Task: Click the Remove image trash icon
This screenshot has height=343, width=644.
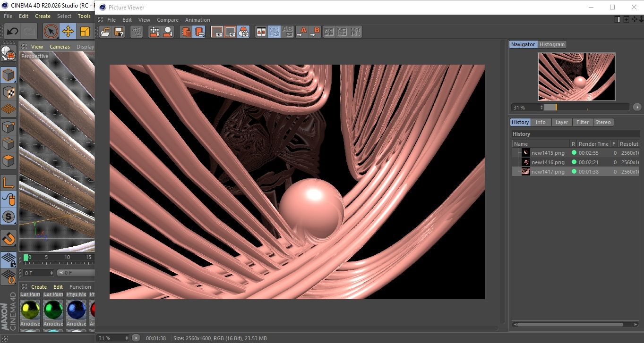Action: (186, 32)
